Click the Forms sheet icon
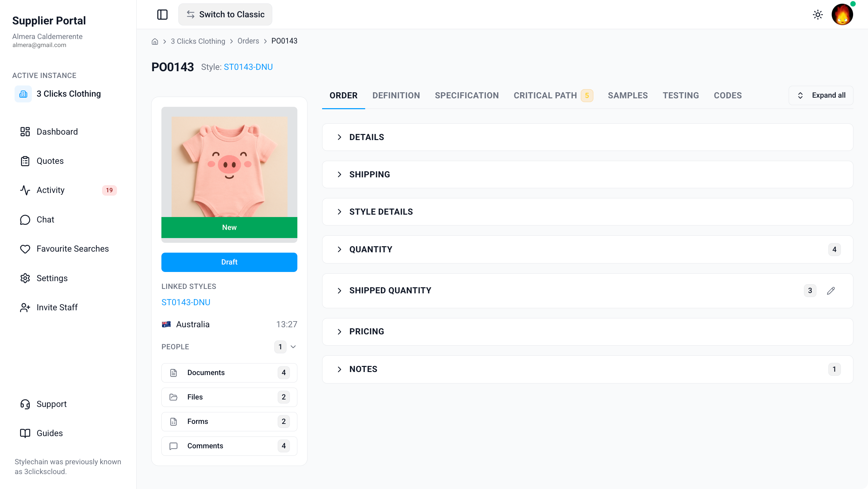Screen dimensions: 868x489 [174, 422]
